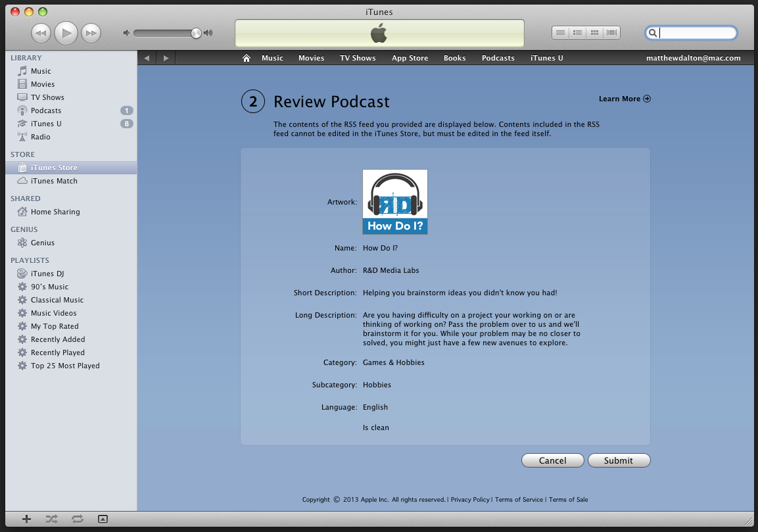Open the My Top Rated playlist
The image size is (758, 532).
(x=71, y=326)
